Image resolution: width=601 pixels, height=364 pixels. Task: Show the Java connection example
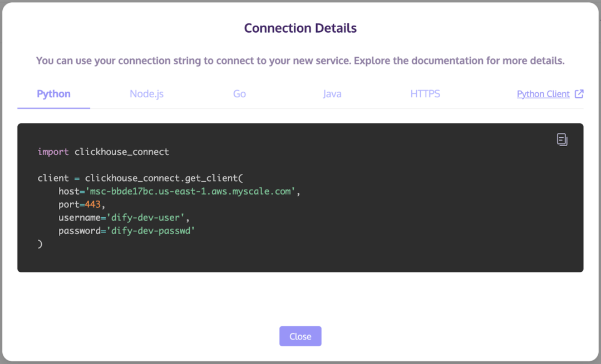(332, 94)
